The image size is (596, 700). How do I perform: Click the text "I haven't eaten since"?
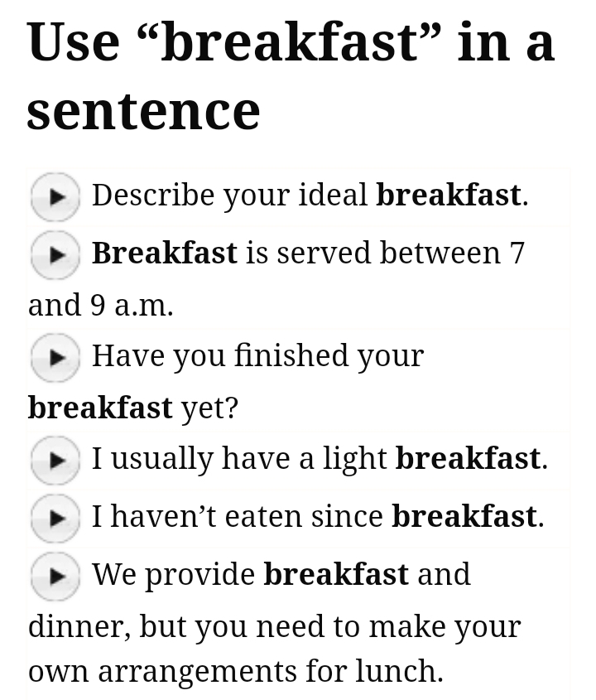pos(238,517)
